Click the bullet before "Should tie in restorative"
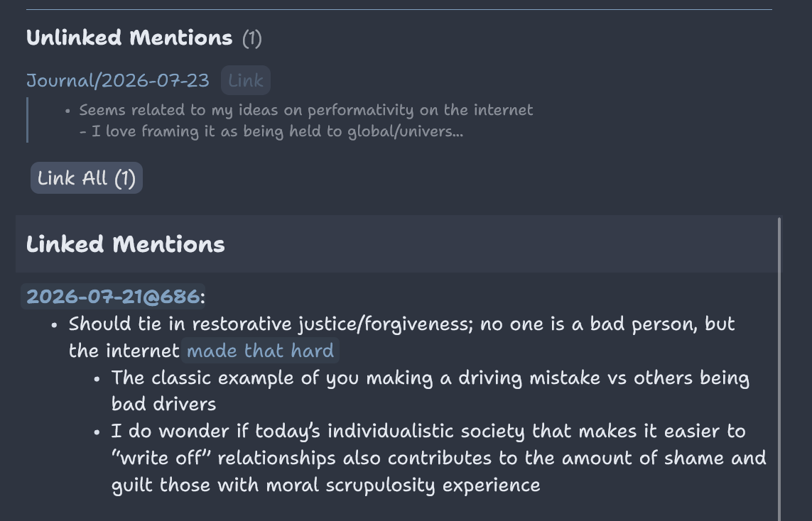This screenshot has width=812, height=521. (x=55, y=325)
